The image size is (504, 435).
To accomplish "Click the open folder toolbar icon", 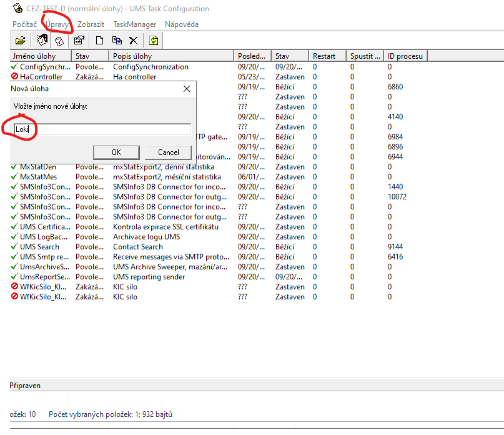I will pos(21,41).
